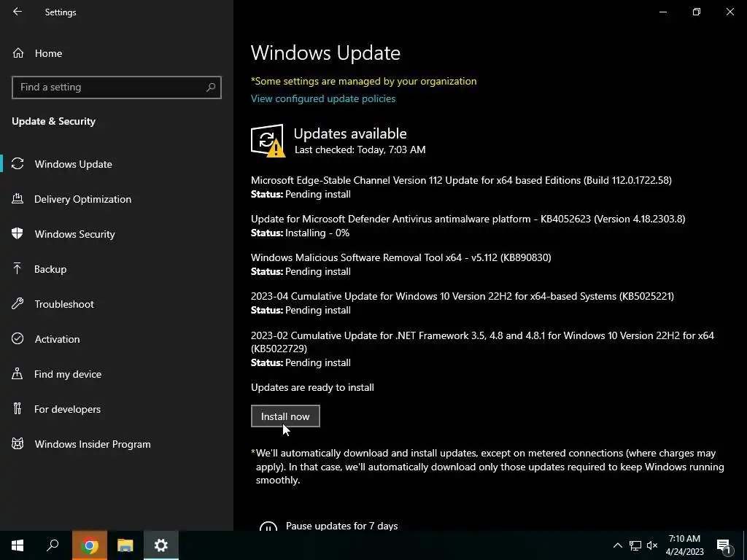The height and width of the screenshot is (560, 747).
Task: Click Pause updates for 7 days
Action: click(341, 526)
